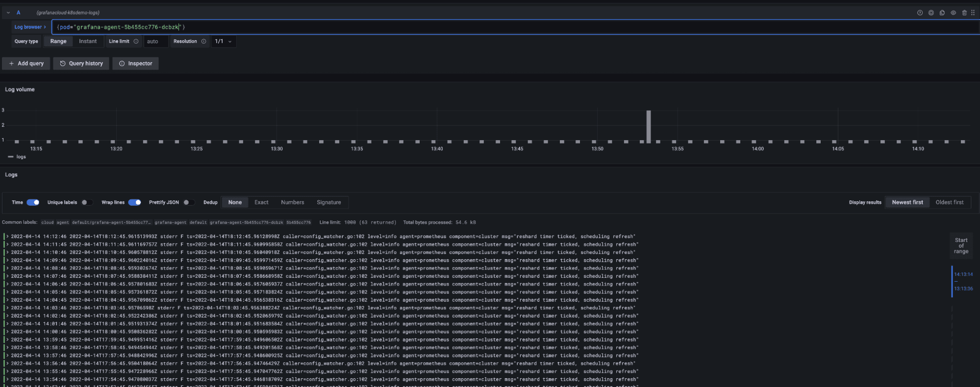
Task: Set Dedup to None
Action: coord(235,202)
